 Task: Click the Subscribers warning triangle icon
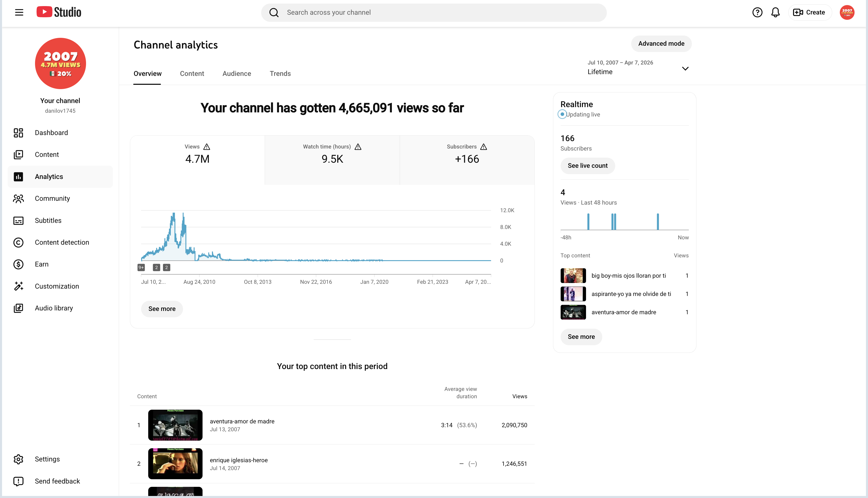(483, 147)
